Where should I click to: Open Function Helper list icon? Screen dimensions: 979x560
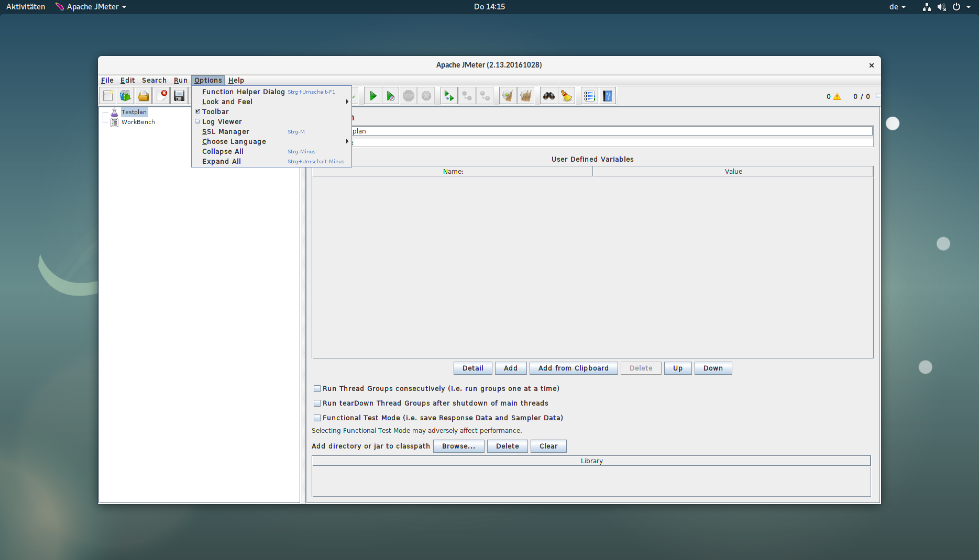point(589,96)
